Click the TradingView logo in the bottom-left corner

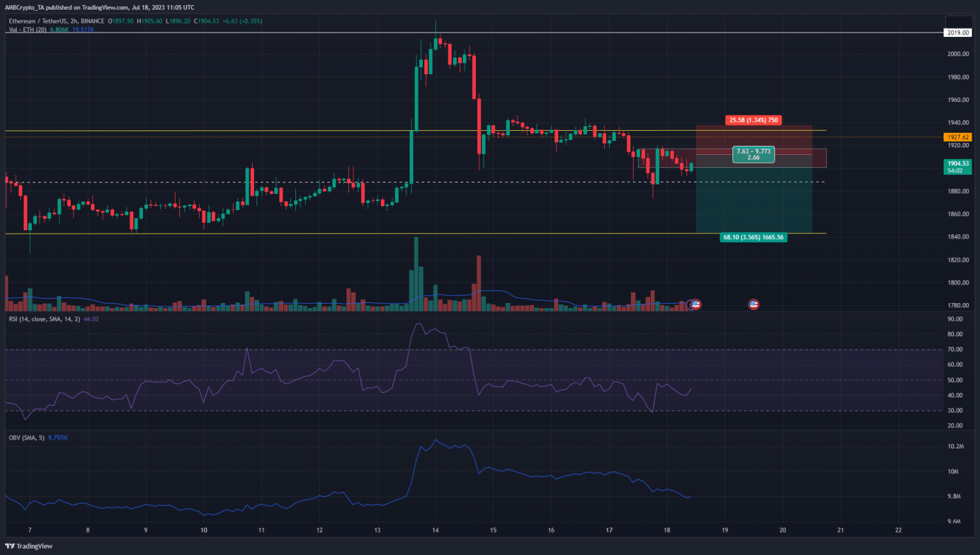click(x=28, y=546)
